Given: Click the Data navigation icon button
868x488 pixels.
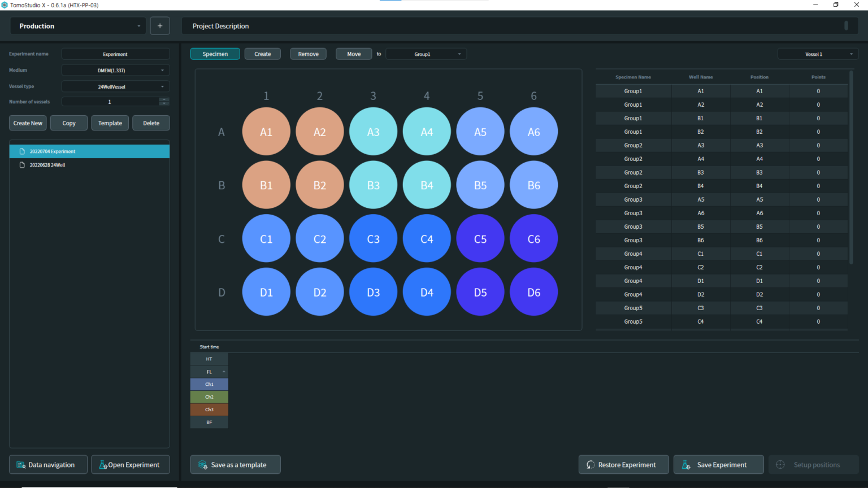Looking at the screenshot, I should tap(21, 465).
